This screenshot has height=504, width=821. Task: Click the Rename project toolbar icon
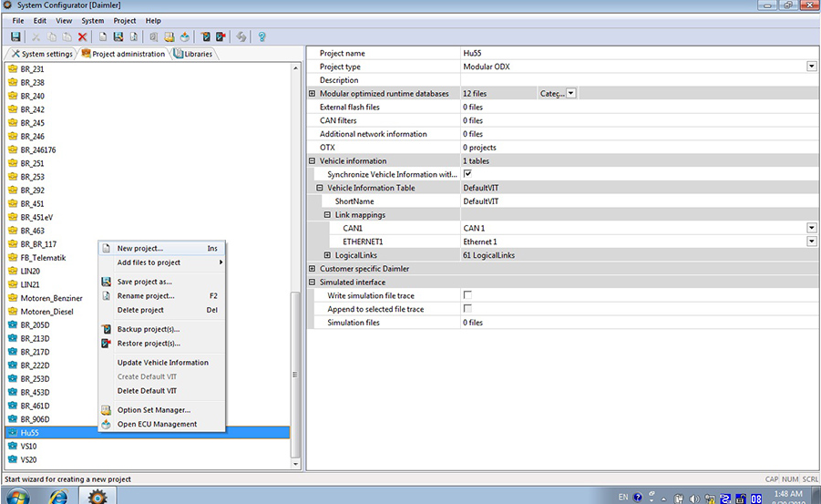[134, 36]
